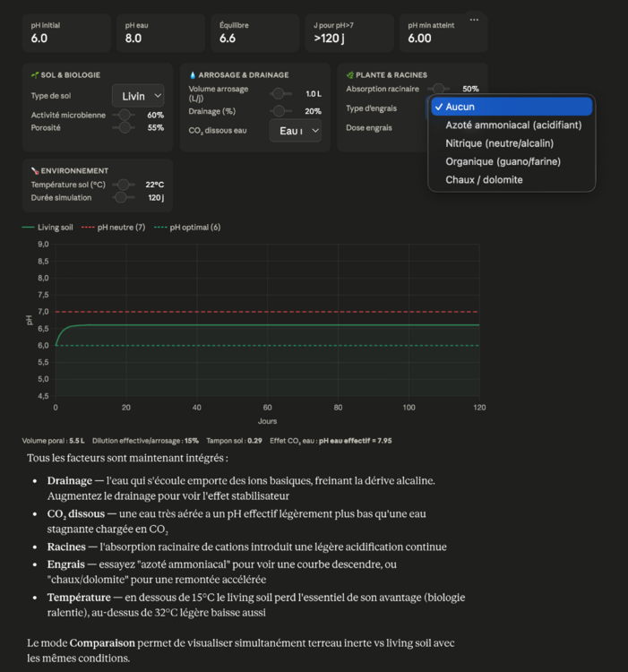Click the seedling icon beside Sol & Biologie

(x=35, y=75)
